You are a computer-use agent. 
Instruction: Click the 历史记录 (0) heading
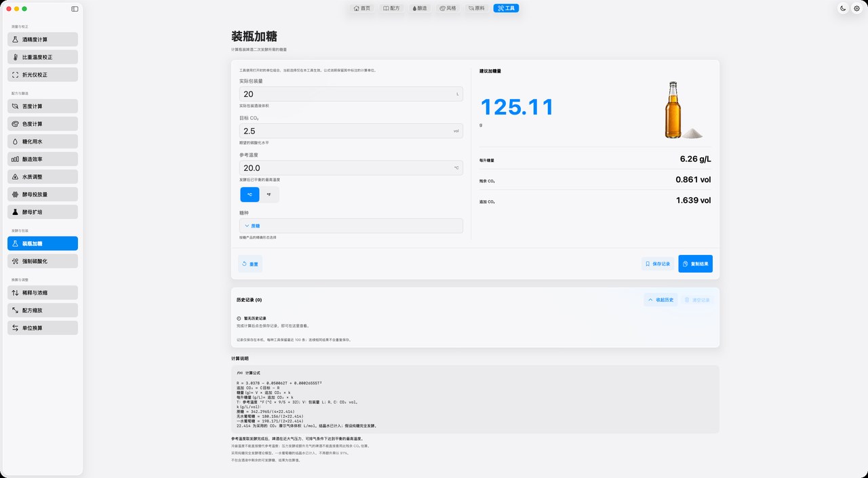click(x=250, y=300)
